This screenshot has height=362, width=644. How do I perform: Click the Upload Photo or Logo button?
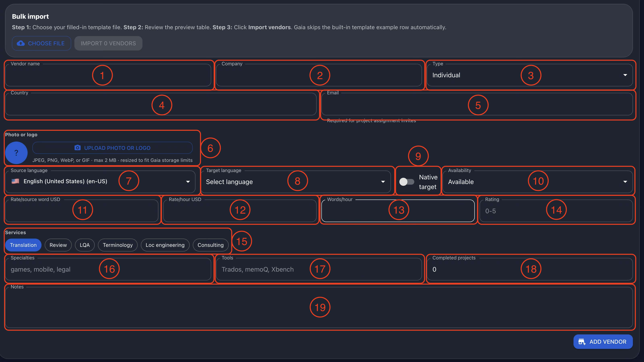click(112, 148)
